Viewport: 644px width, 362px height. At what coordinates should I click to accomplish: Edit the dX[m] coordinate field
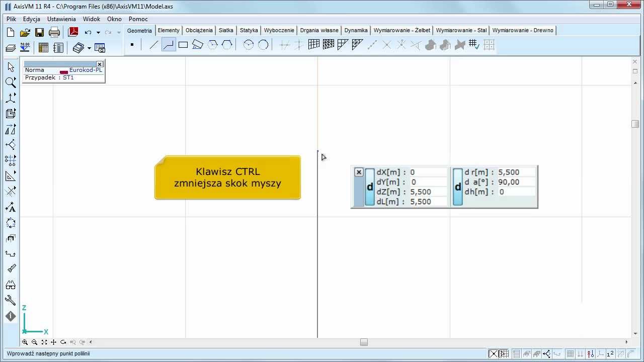(x=428, y=172)
